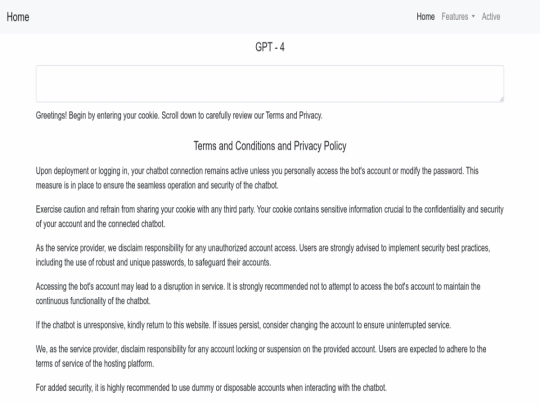Click the GPT - 4 page heading
This screenshot has width=540, height=405.
coord(270,47)
